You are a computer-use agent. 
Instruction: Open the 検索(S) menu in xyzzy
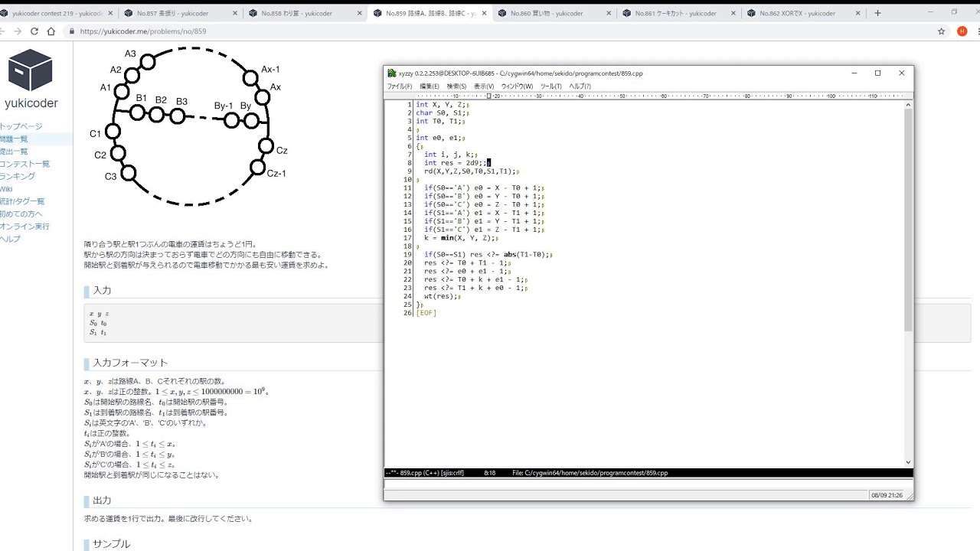click(x=457, y=86)
